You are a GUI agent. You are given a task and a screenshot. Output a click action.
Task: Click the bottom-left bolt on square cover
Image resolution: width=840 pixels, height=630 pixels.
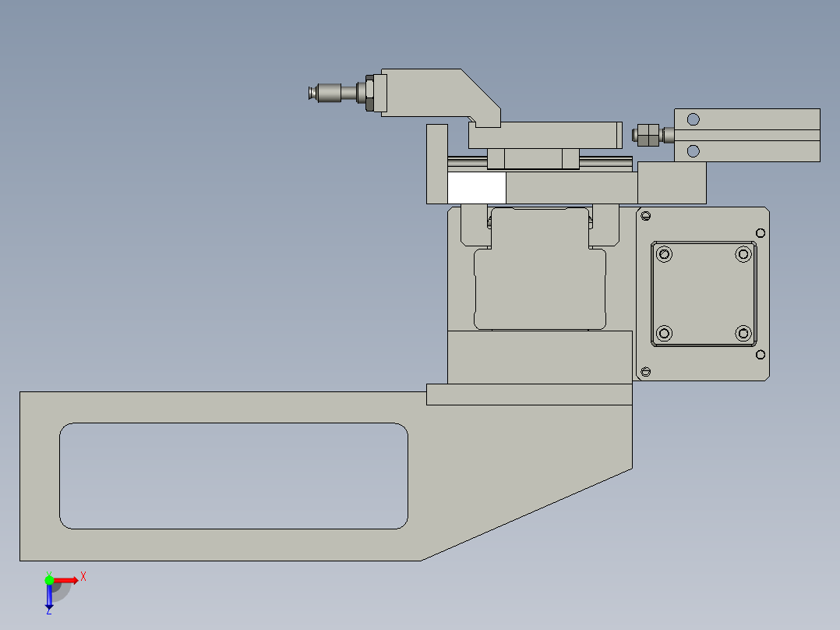click(664, 333)
